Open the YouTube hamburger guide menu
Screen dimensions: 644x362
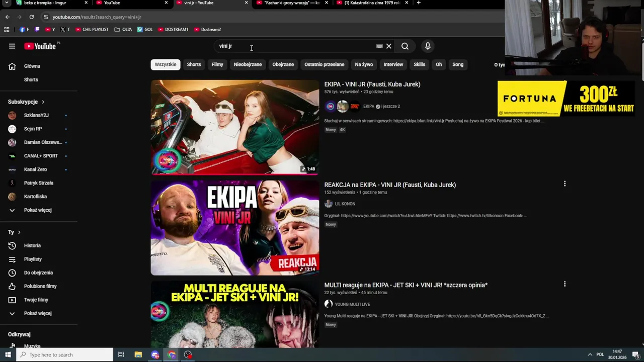coord(12,46)
